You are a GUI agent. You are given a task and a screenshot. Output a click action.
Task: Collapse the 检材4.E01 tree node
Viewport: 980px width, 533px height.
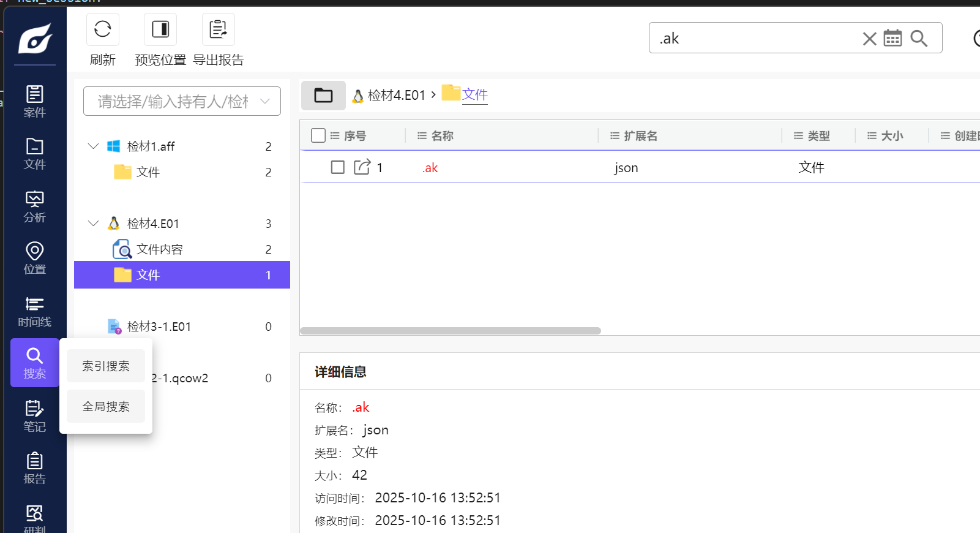point(93,223)
